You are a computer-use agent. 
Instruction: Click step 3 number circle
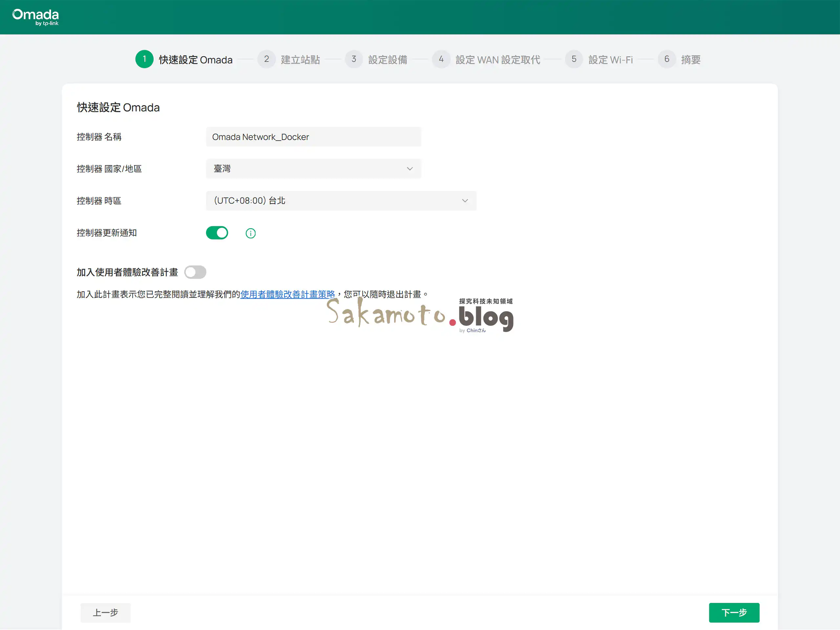(x=353, y=59)
